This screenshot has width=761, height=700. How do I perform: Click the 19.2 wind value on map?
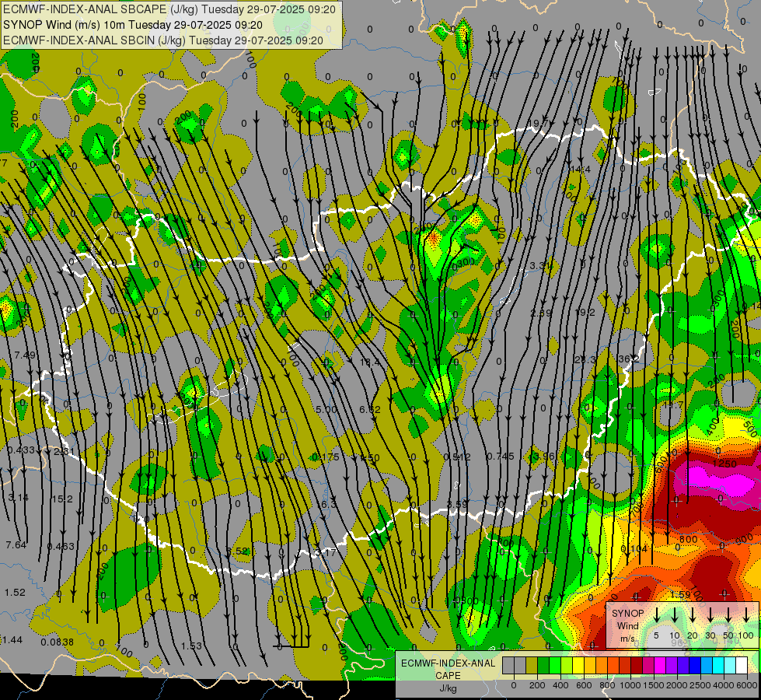pos(585,313)
